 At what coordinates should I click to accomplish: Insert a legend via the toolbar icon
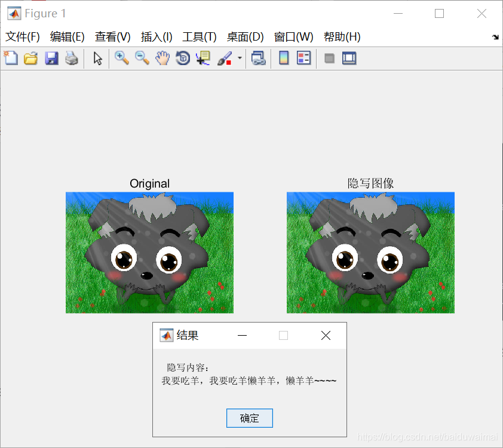pyautogui.click(x=304, y=59)
